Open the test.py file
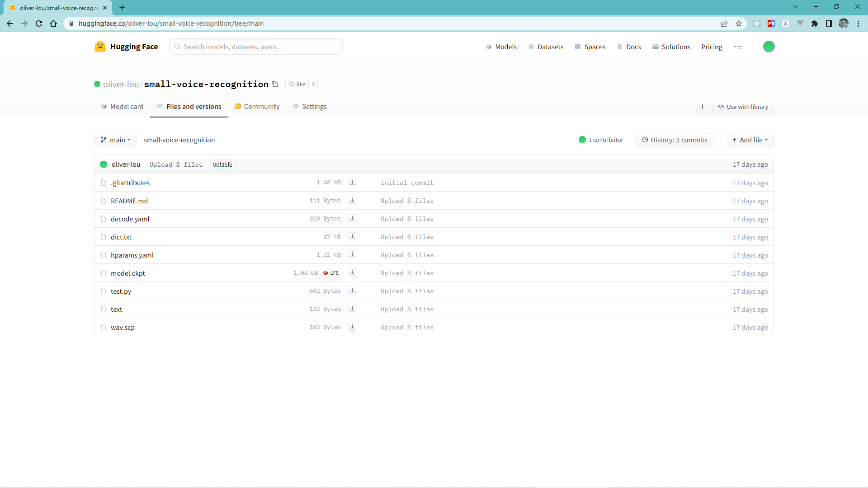Viewport: 868px width, 488px height. click(121, 291)
